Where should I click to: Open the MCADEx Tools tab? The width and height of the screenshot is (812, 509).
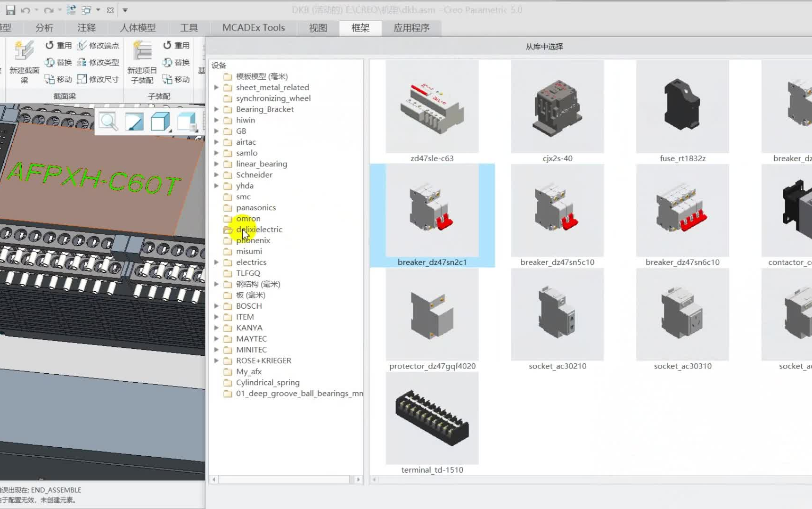[253, 27]
